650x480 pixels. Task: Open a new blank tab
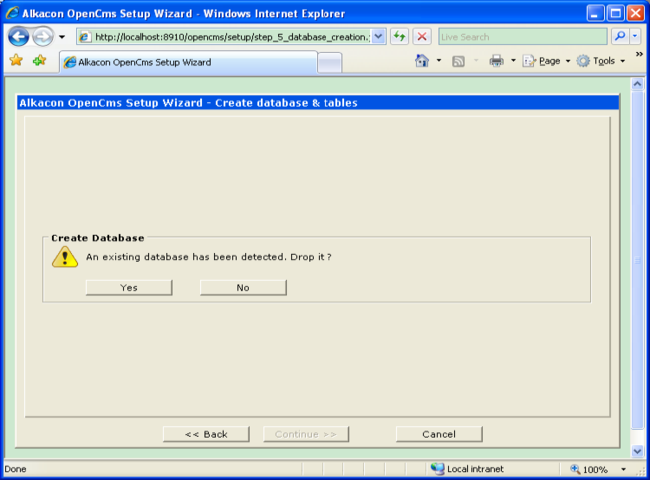point(330,63)
